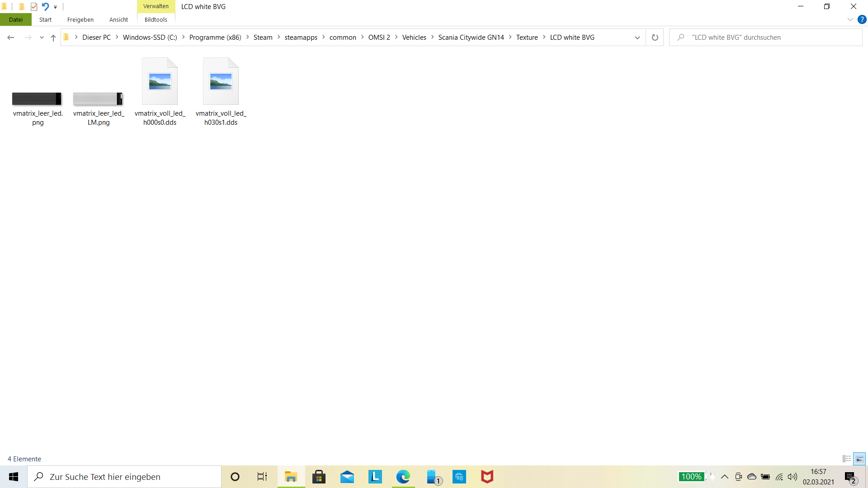Open the help question mark icon

862,19
